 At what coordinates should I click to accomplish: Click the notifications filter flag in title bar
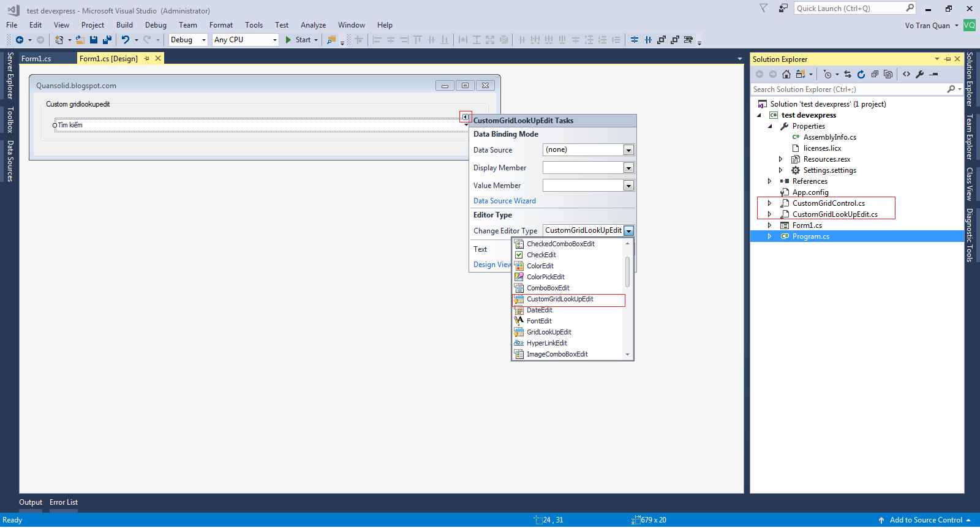pyautogui.click(x=763, y=8)
